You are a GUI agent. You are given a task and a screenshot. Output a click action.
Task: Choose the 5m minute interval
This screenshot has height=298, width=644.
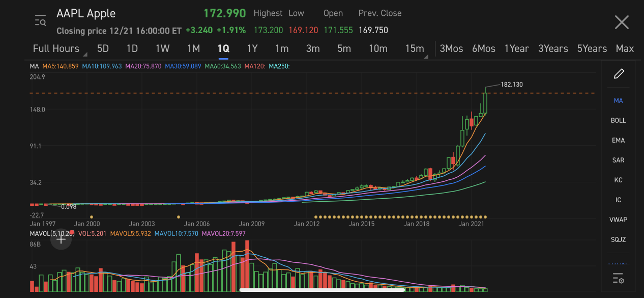(344, 49)
